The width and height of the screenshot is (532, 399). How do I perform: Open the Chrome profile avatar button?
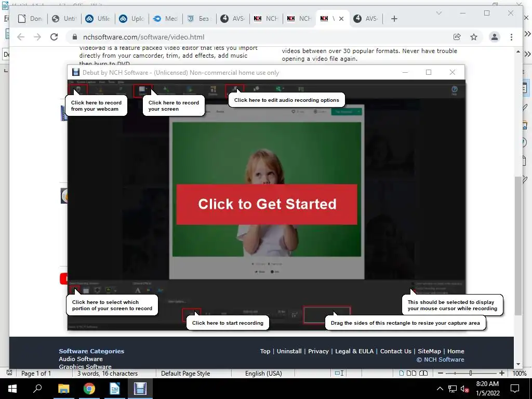[x=495, y=37]
